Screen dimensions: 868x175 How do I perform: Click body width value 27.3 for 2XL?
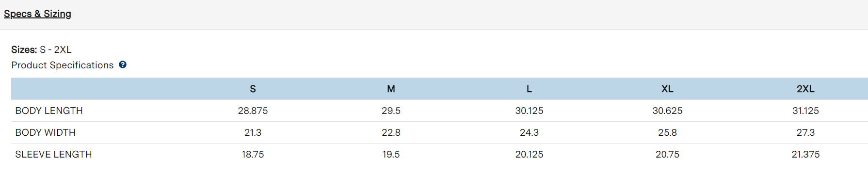[x=805, y=132]
